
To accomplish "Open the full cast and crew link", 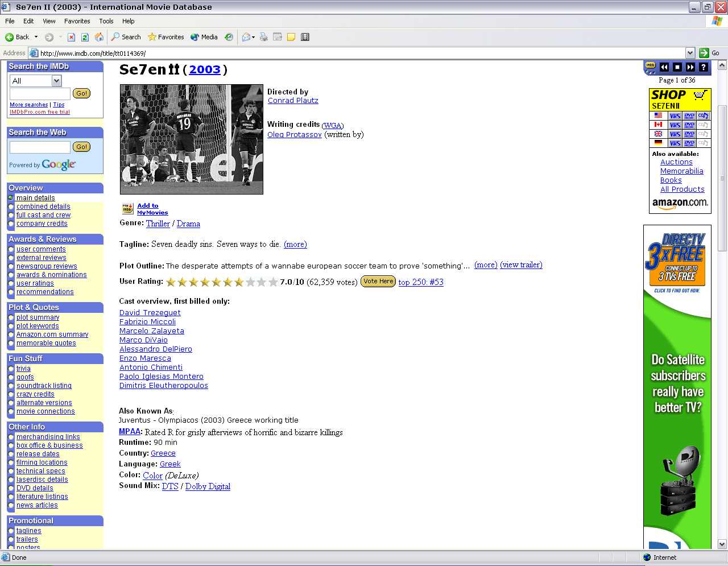I will [43, 215].
